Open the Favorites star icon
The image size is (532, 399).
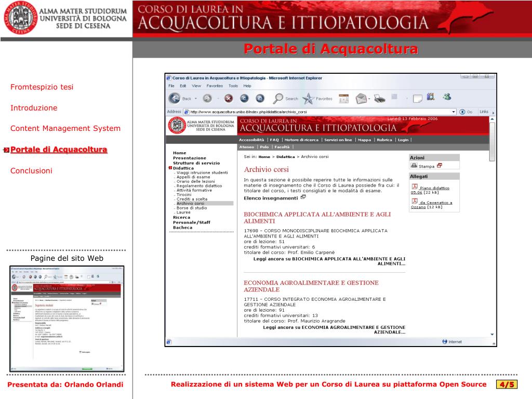[x=308, y=99]
